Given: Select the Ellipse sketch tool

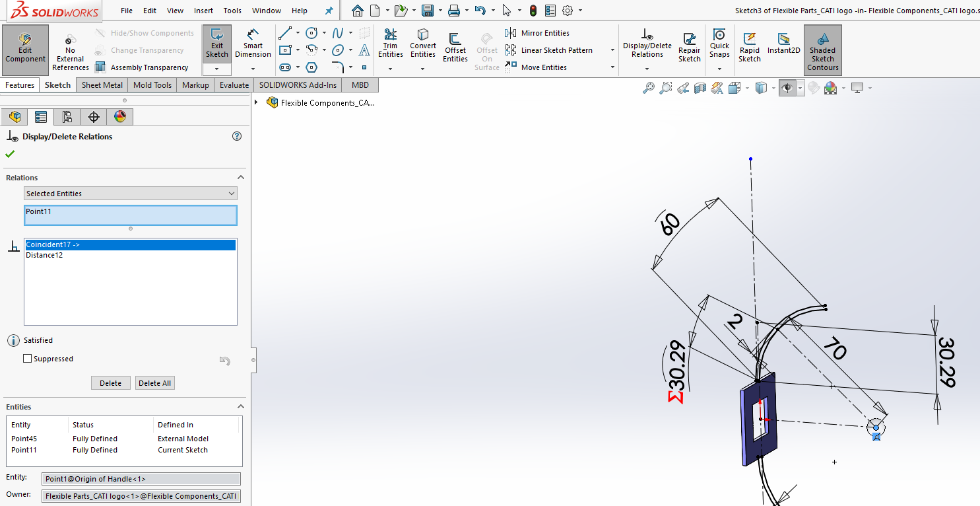Looking at the screenshot, I should (x=338, y=50).
